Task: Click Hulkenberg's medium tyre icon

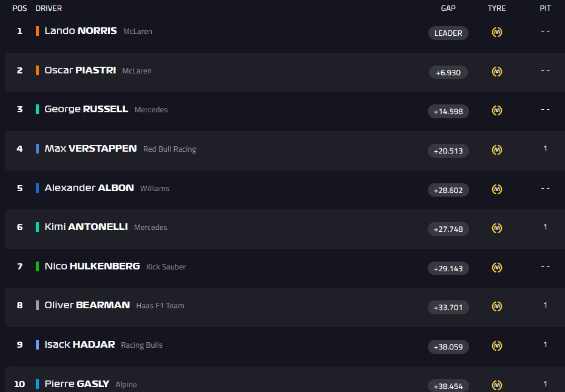Action: 496,268
